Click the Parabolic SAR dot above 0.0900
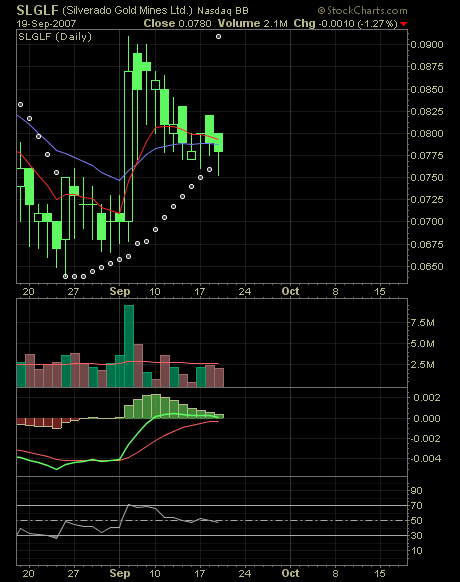The width and height of the screenshot is (460, 582). tap(219, 36)
